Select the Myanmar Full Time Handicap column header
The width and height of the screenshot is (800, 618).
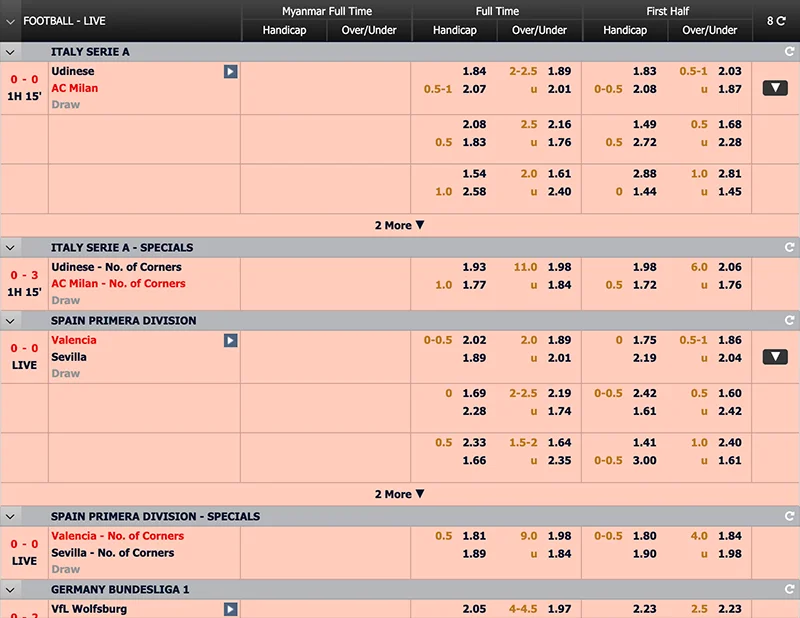coord(284,30)
